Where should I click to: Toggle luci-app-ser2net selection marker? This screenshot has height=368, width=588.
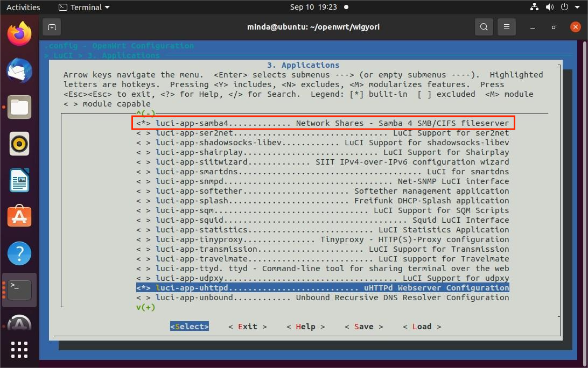[x=143, y=133]
